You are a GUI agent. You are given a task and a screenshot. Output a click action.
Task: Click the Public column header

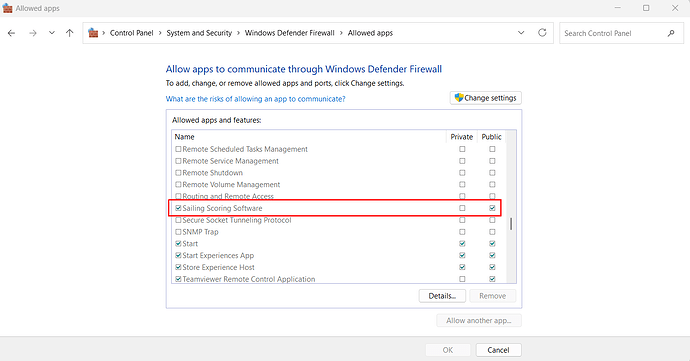point(491,137)
